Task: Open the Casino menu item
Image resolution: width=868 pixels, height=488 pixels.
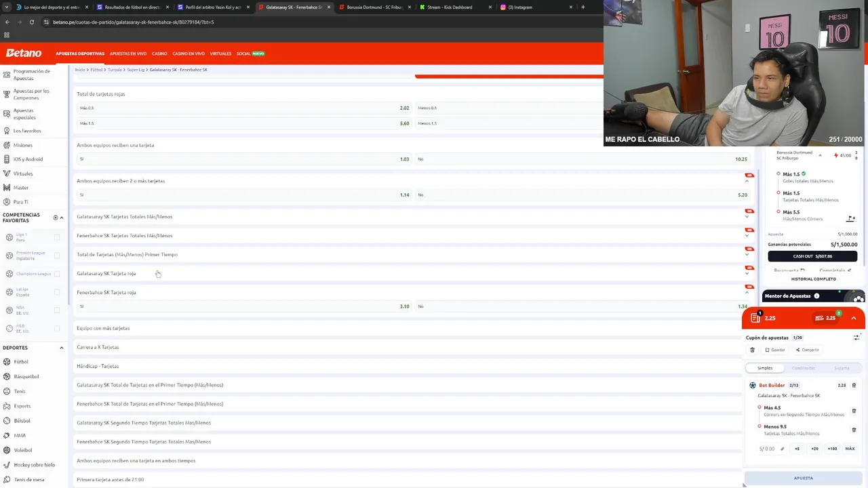Action: click(159, 54)
